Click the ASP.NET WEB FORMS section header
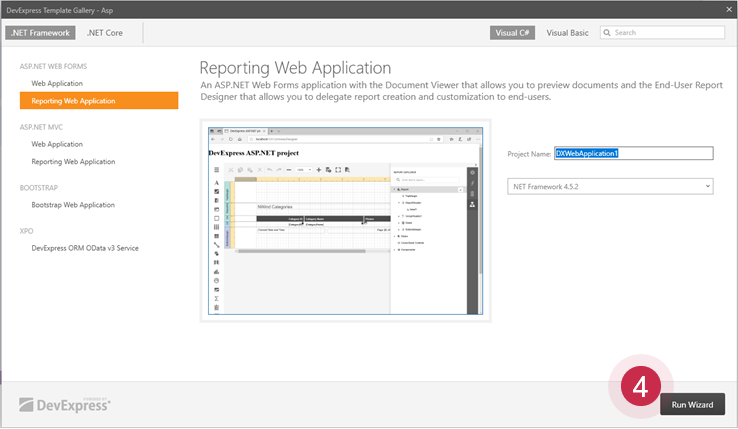The width and height of the screenshot is (738, 429). click(x=53, y=66)
